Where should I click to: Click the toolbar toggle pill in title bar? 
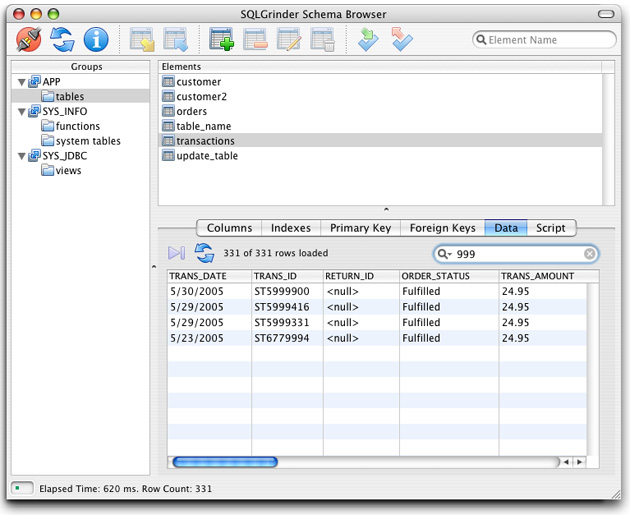(606, 14)
